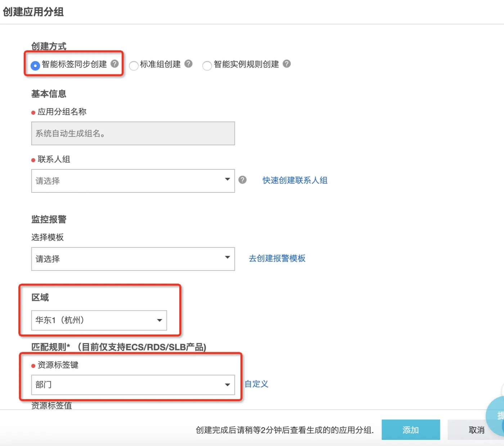
Task: Click the 资源标签键 label
Action: pyautogui.click(x=58, y=365)
